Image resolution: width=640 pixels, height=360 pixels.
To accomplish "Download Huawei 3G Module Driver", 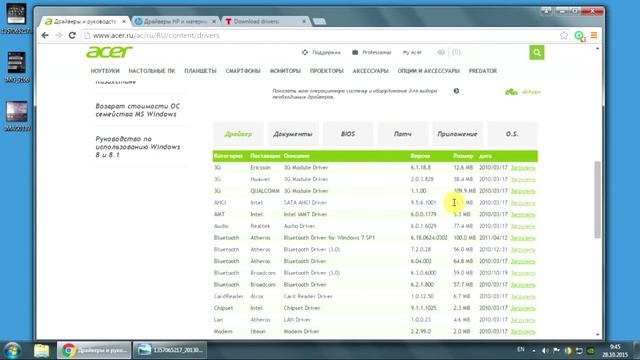I will tap(523, 180).
